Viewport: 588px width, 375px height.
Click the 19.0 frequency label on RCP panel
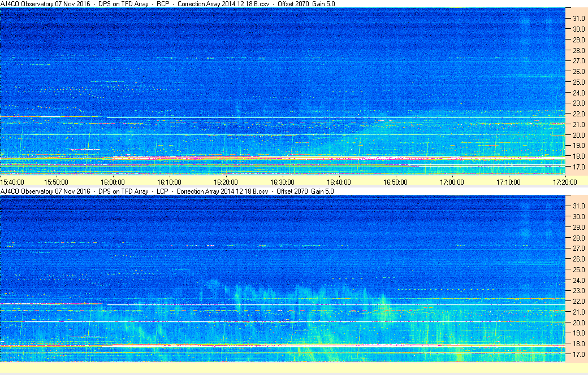coord(578,145)
